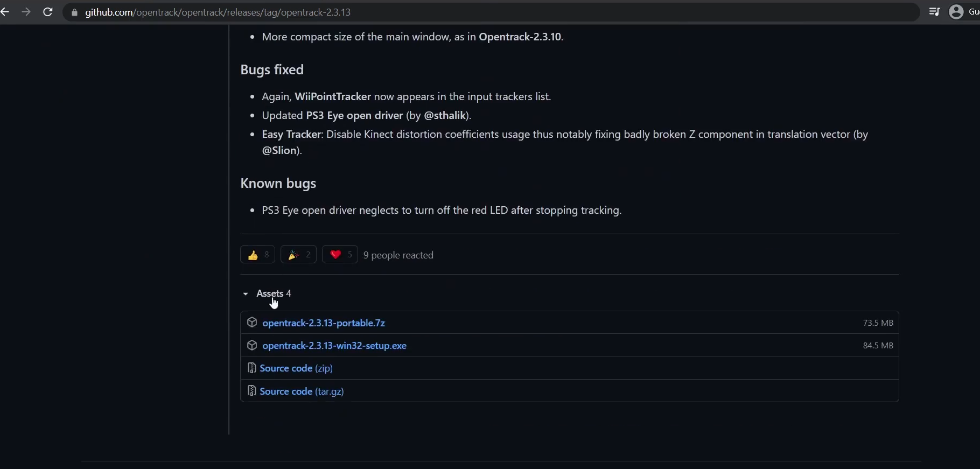Open the guest profile avatar menu

[956, 12]
